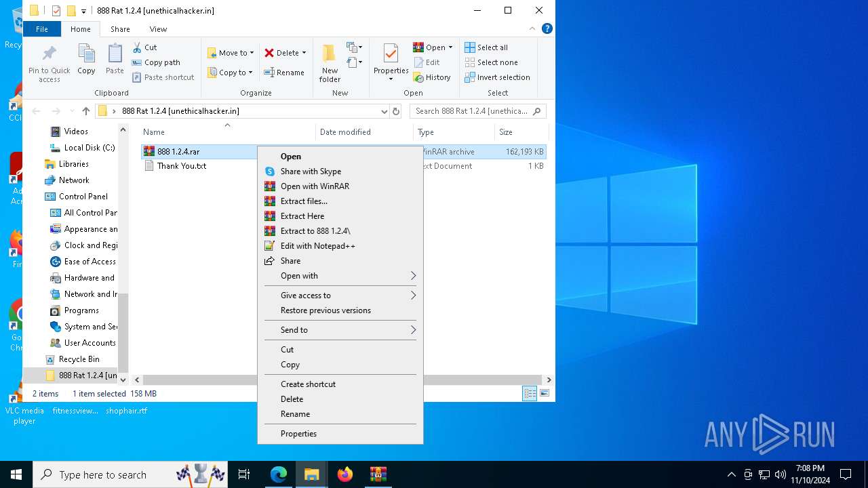The width and height of the screenshot is (868, 488).
Task: Go up one folder level arrow
Action: 85,111
